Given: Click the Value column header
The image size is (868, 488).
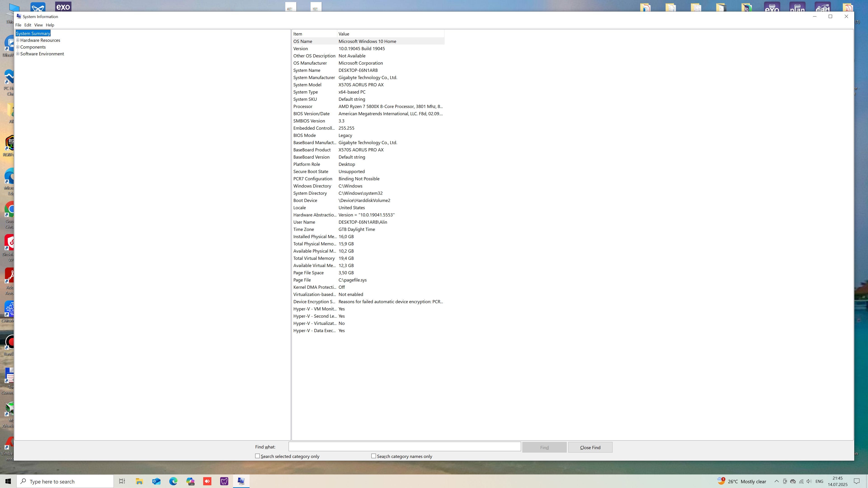Looking at the screenshot, I should click(x=391, y=34).
